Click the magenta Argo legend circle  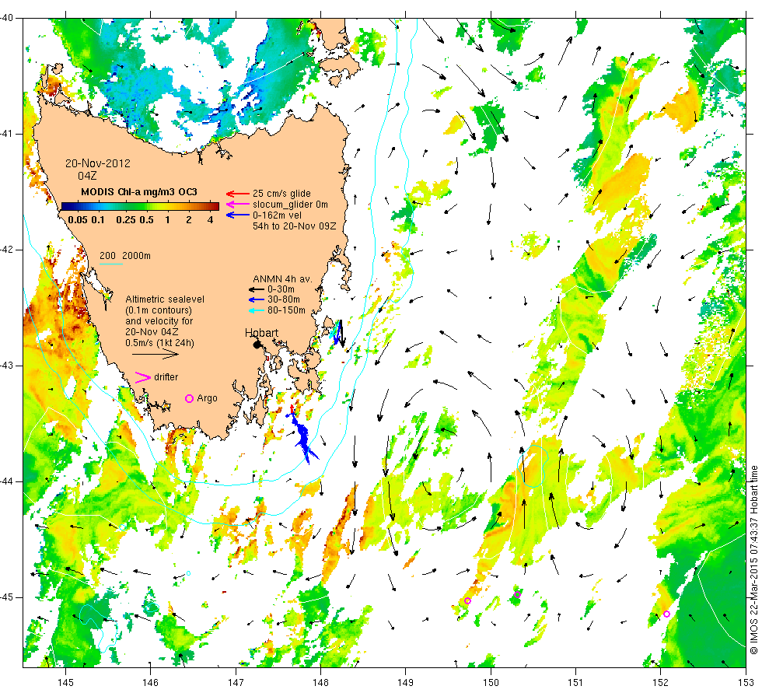pyautogui.click(x=190, y=398)
